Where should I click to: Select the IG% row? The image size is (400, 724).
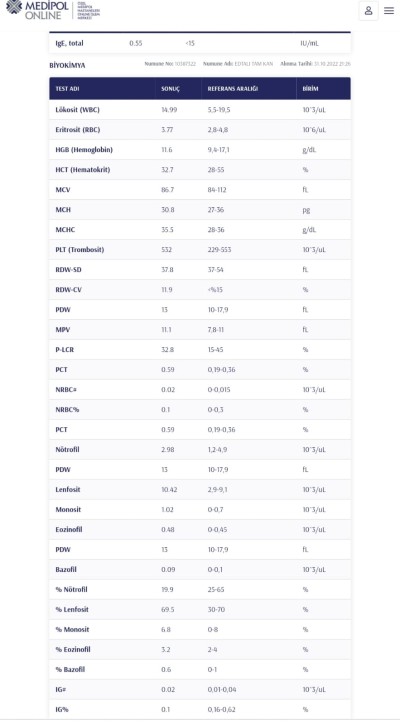point(200,709)
